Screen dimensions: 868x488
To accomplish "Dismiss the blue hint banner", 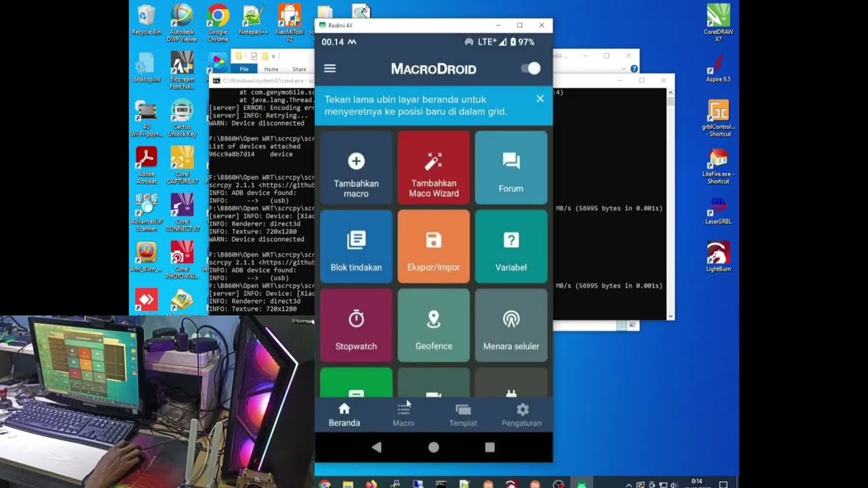I will 540,99.
